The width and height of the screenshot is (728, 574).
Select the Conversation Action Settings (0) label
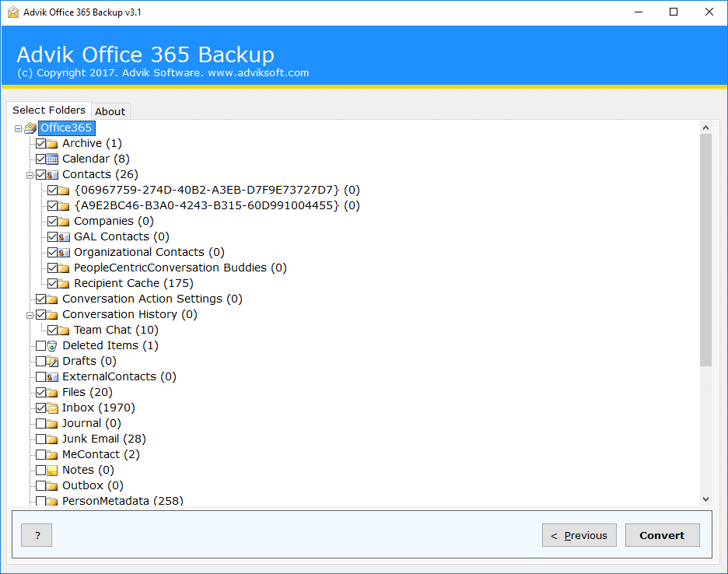pyautogui.click(x=152, y=299)
